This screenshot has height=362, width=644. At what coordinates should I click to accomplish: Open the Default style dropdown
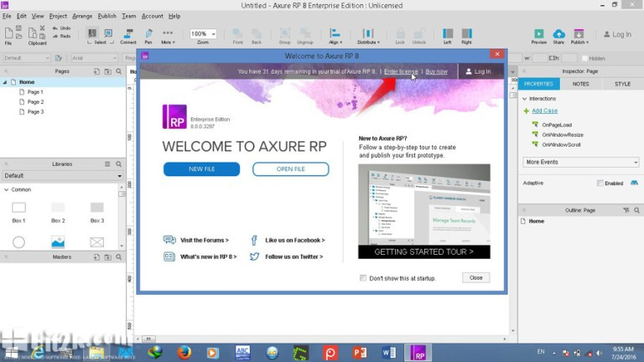[27, 59]
